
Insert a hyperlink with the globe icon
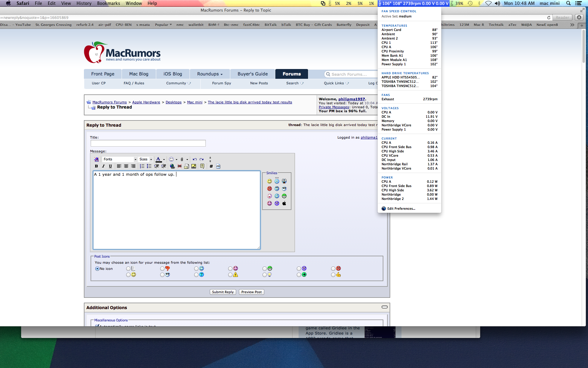pos(172,166)
